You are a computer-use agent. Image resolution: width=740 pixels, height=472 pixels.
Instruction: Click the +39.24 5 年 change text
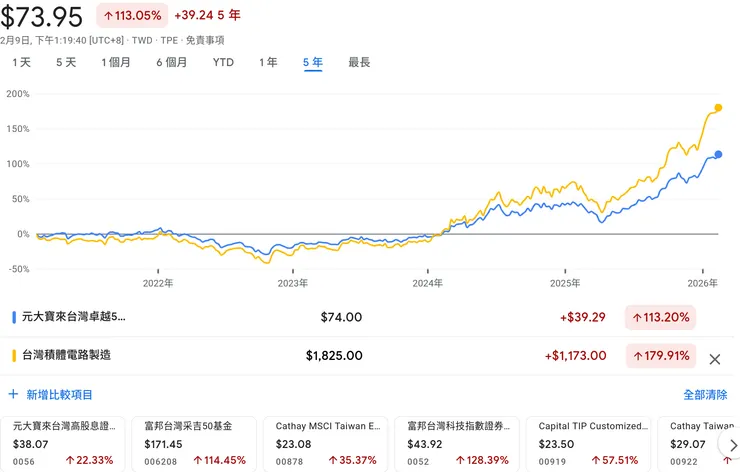coord(208,15)
